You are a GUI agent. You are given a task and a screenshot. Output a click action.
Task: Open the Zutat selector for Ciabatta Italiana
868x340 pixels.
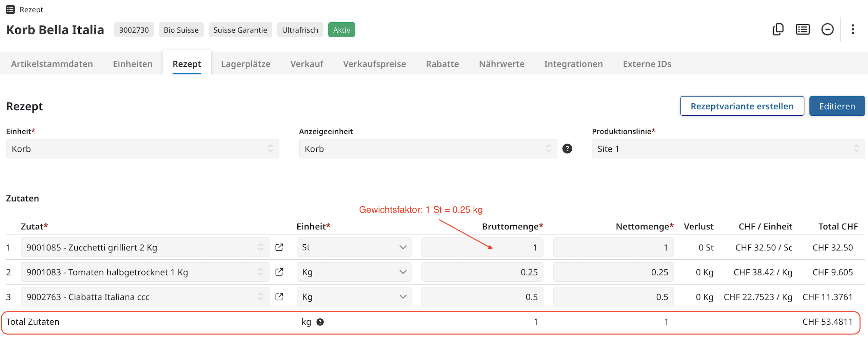pyautogui.click(x=145, y=297)
